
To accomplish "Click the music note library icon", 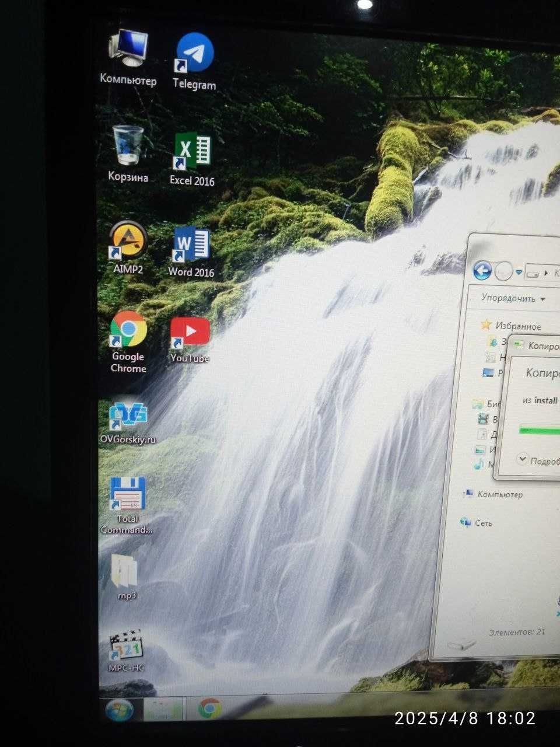I will point(479,465).
